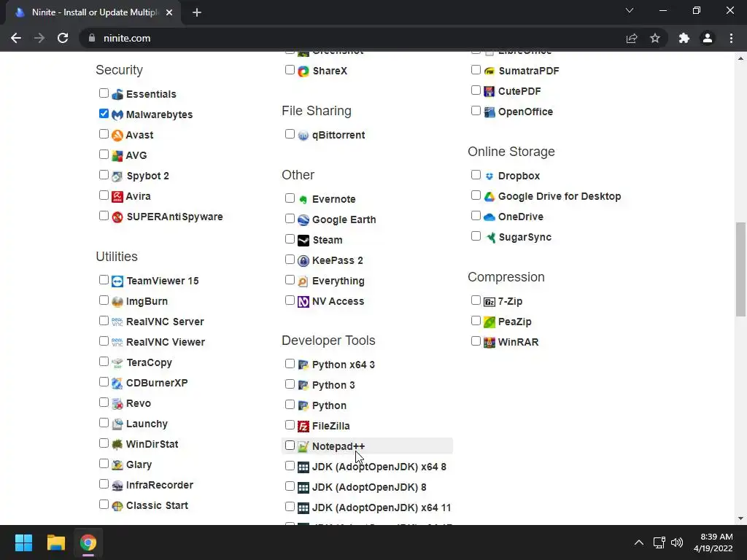
Task: Click the WinDirStat icon
Action: (x=117, y=444)
